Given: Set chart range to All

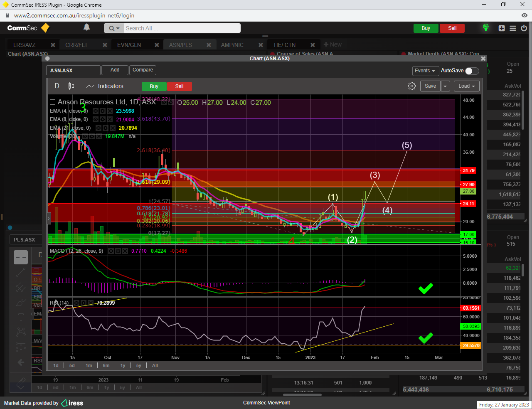Looking at the screenshot, I should pos(155,366).
